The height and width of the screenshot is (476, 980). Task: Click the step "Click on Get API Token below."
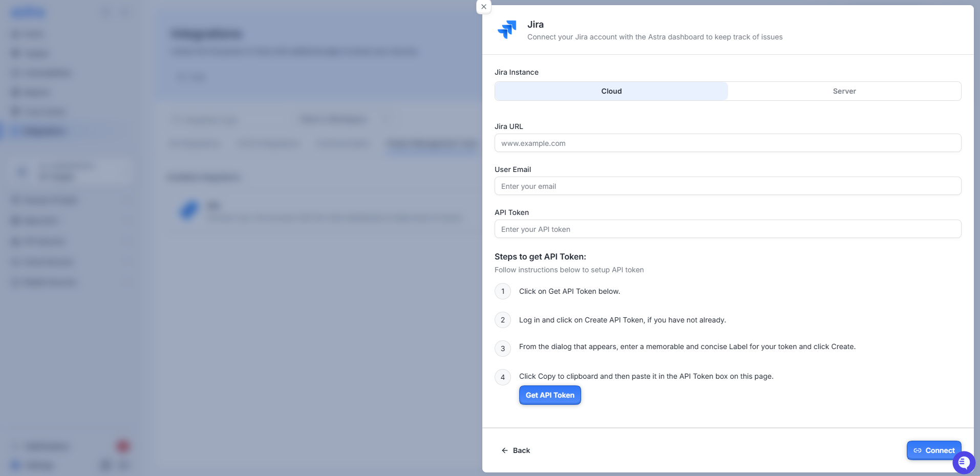point(569,291)
